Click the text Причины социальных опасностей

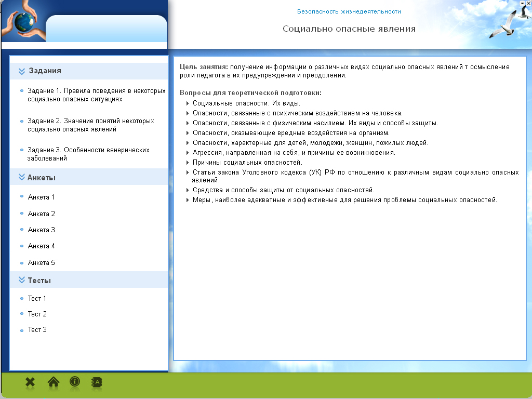pos(247,163)
